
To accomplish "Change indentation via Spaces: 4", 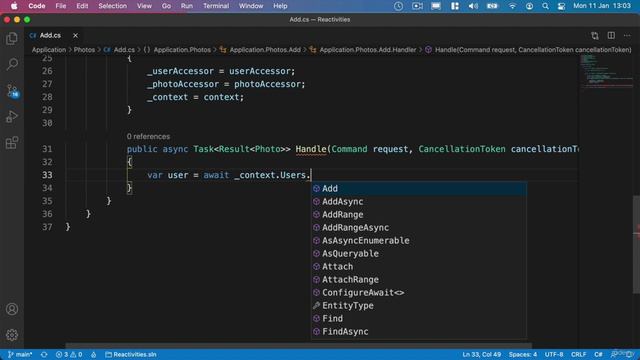I will coord(523,354).
